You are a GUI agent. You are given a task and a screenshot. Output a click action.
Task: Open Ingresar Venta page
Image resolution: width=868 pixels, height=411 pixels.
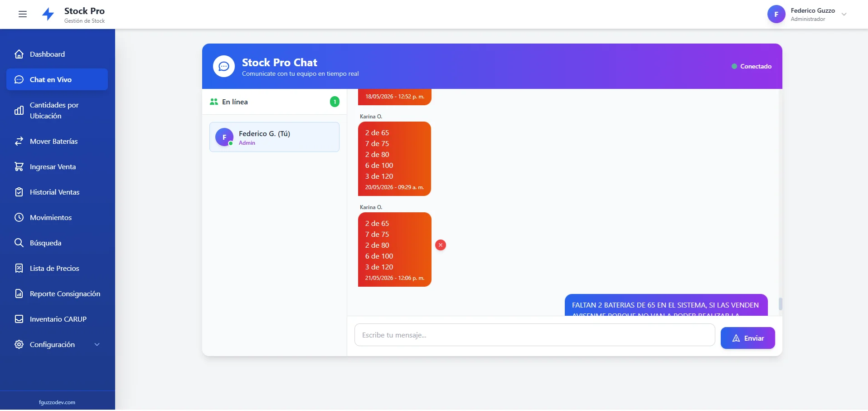(x=57, y=166)
